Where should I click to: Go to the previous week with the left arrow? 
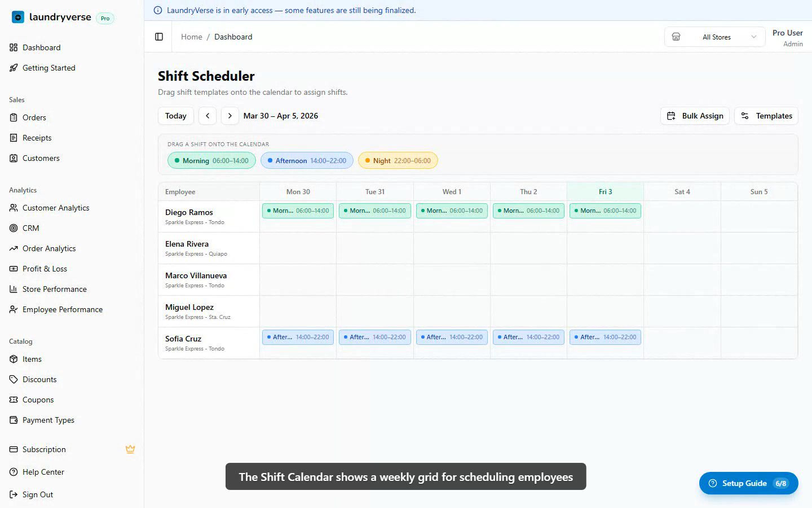[x=207, y=116]
